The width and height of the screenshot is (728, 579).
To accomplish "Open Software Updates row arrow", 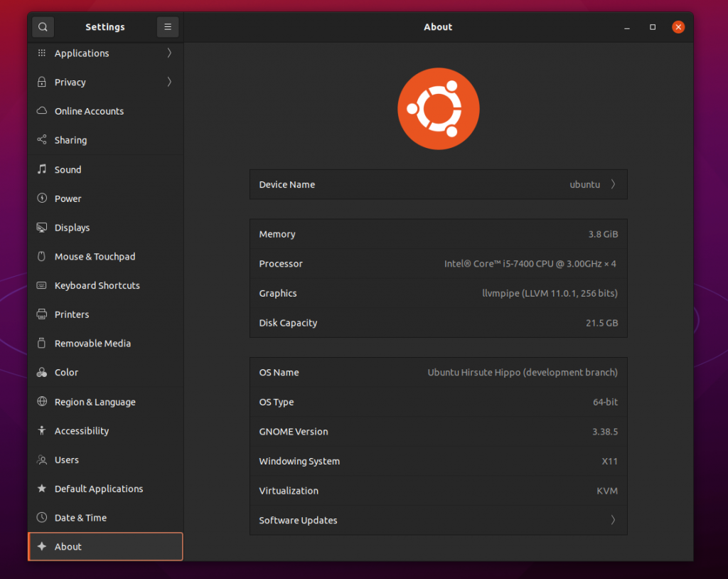I will 613,520.
